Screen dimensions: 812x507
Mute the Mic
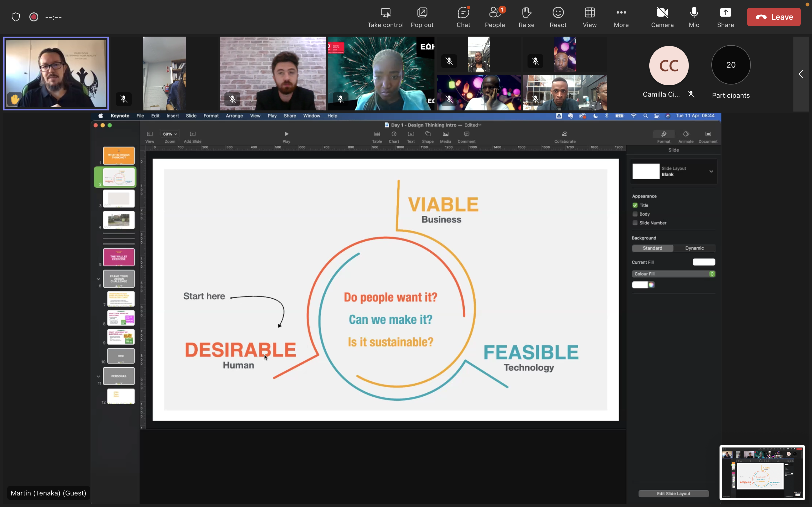pos(694,17)
